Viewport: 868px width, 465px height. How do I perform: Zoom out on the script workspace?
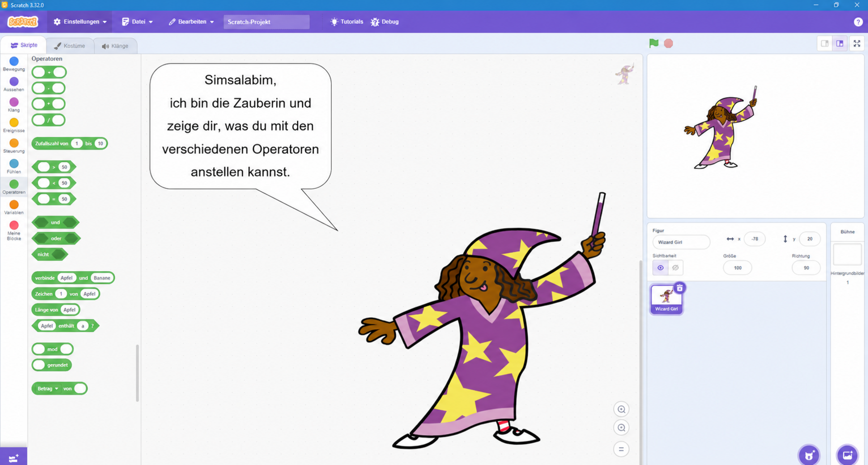tap(621, 427)
